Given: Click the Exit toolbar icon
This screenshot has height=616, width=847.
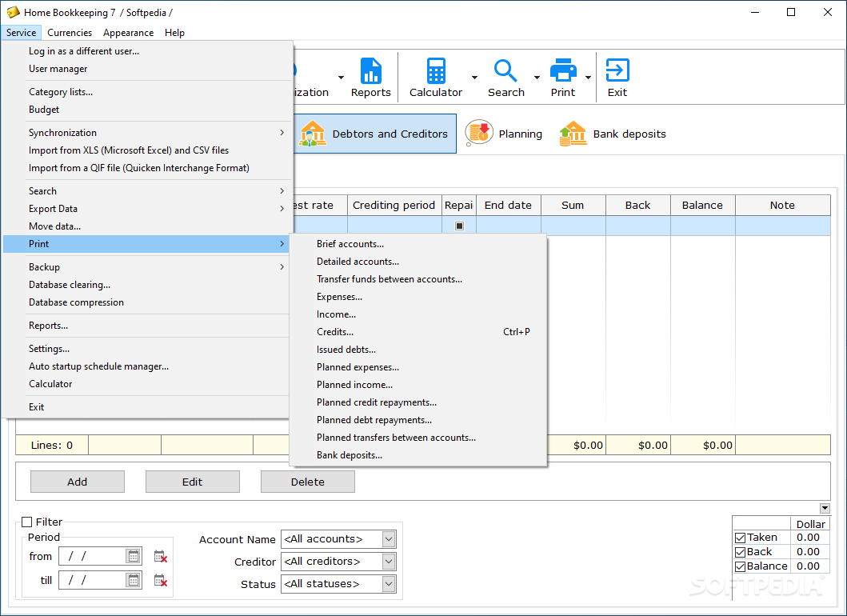Looking at the screenshot, I should point(617,78).
